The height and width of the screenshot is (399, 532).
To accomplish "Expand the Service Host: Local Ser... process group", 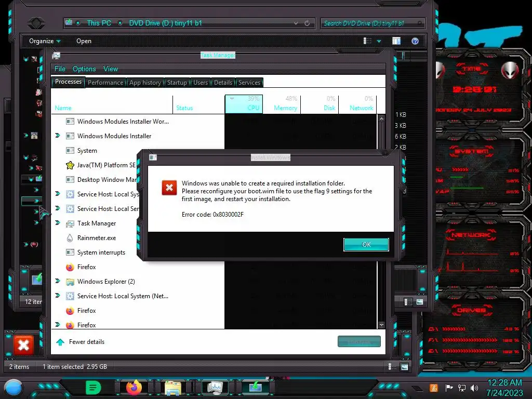I will pyautogui.click(x=58, y=208).
